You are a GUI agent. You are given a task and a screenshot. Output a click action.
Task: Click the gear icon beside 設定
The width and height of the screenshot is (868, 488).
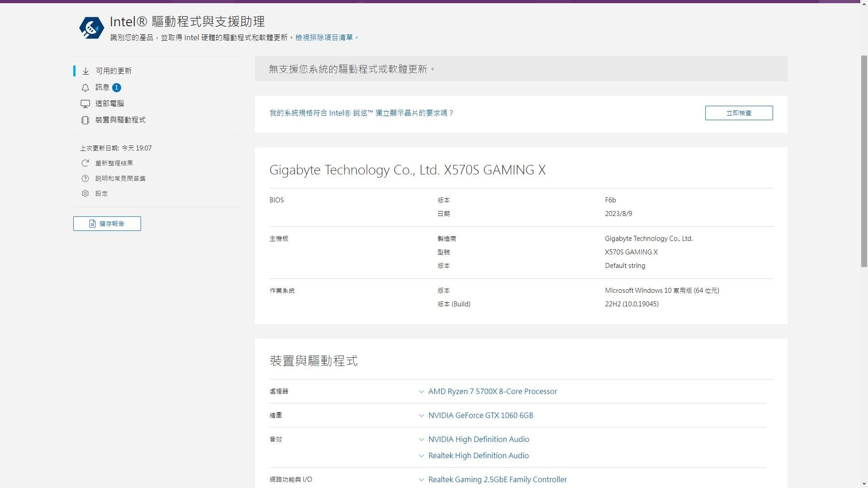[x=85, y=193]
